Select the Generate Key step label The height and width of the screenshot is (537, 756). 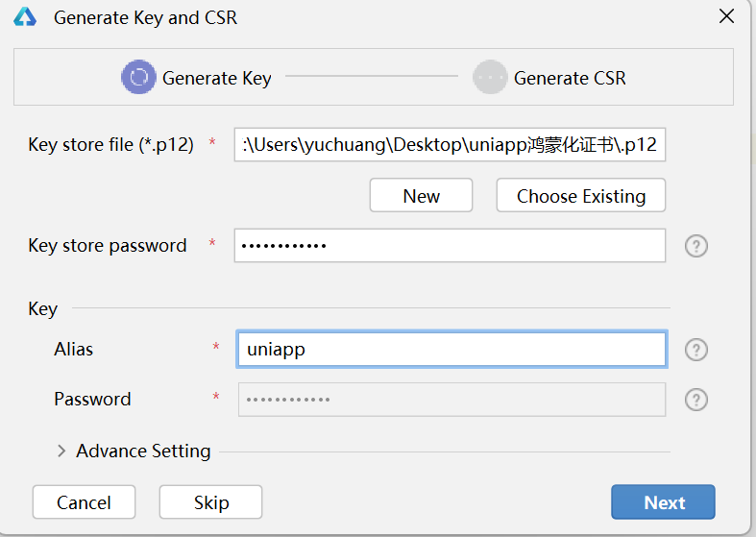[x=217, y=78]
